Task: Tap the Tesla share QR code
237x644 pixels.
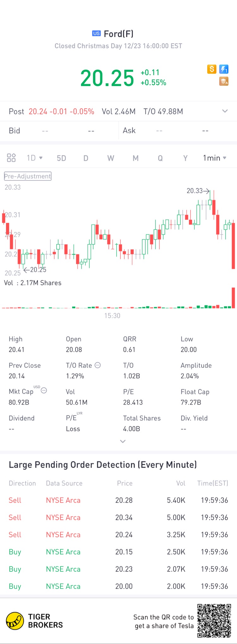Action: 214,621
